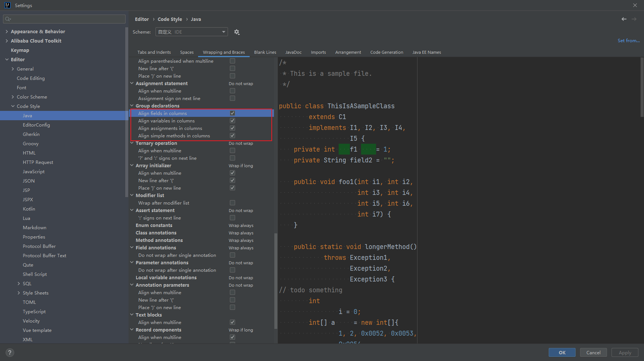Select Keymap in settings tree
Image resolution: width=644 pixels, height=361 pixels.
tap(20, 50)
